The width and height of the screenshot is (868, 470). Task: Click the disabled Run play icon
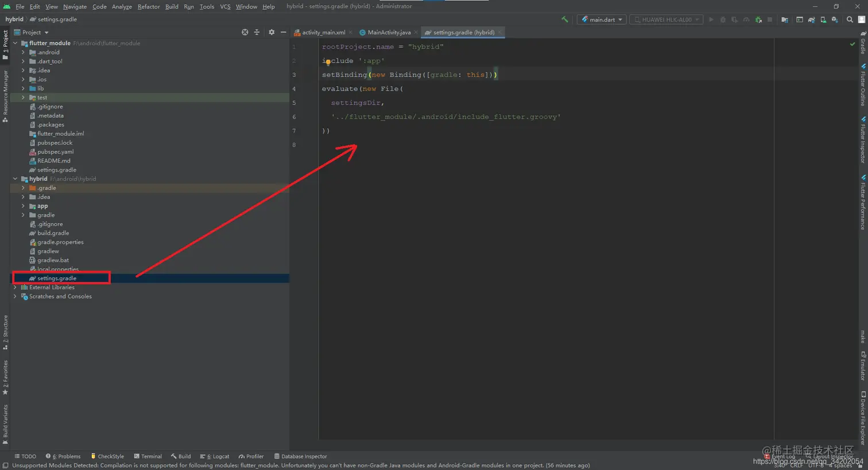tap(711, 20)
